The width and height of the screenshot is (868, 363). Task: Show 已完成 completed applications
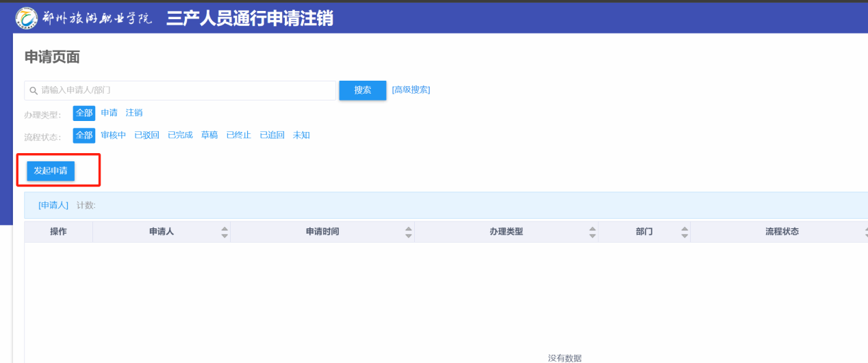(x=180, y=135)
